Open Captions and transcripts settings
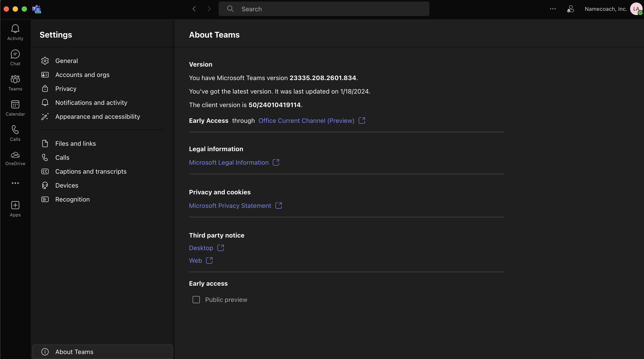The image size is (644, 359). coord(102,171)
